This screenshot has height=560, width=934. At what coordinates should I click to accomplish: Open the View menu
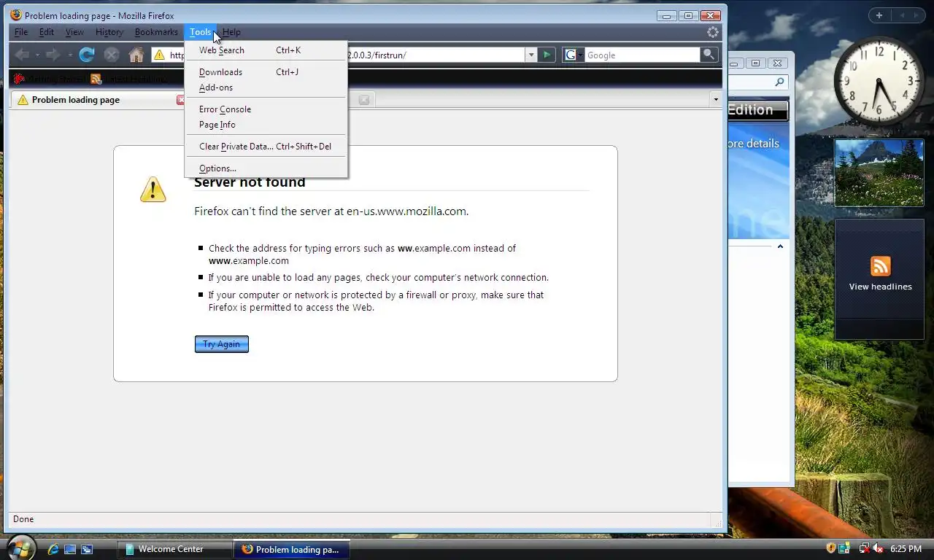(x=74, y=32)
